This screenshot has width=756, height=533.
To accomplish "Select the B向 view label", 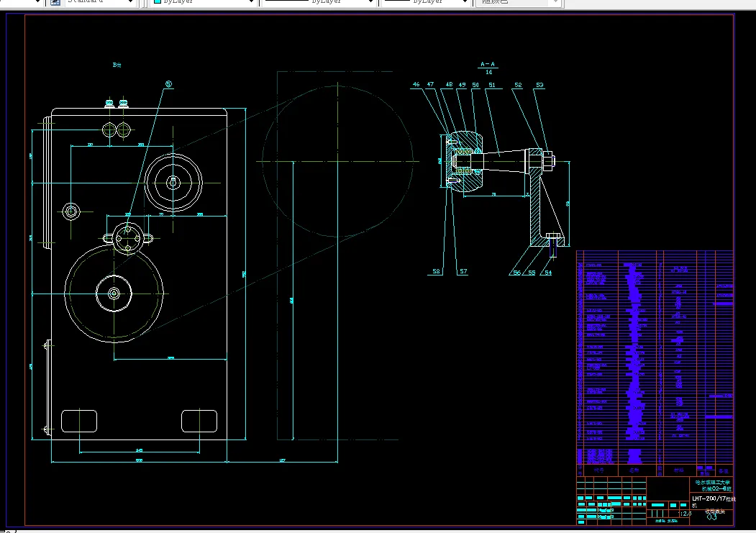I will tap(117, 65).
